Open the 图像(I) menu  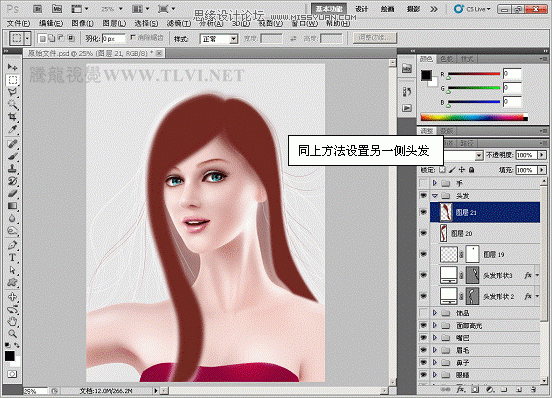pos(82,23)
